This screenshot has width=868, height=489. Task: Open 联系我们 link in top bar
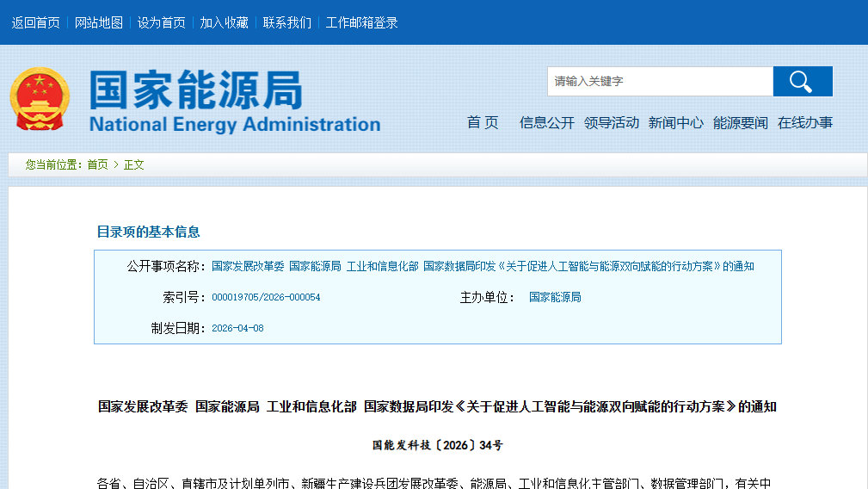tap(286, 22)
